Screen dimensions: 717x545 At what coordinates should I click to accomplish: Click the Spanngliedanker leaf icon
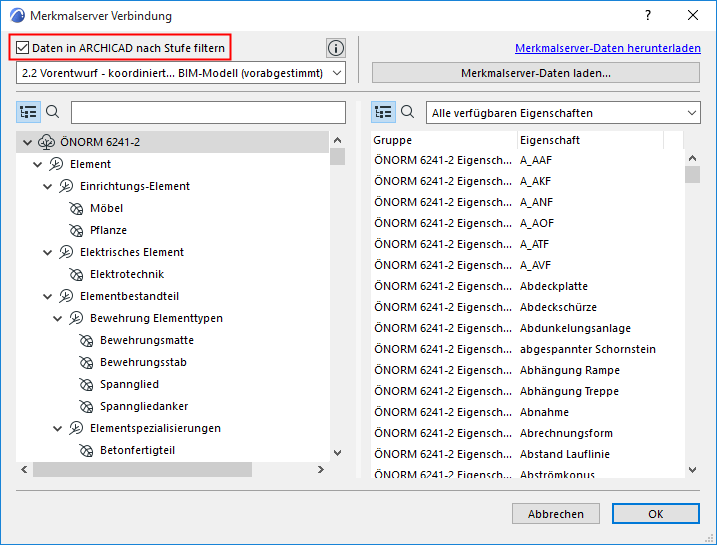pos(86,406)
